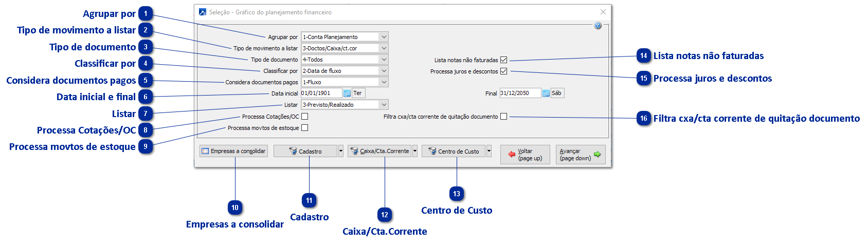Screen dimensions: 868x246
Task: Uncheck Lista notas não faturadas
Action: coord(504,60)
